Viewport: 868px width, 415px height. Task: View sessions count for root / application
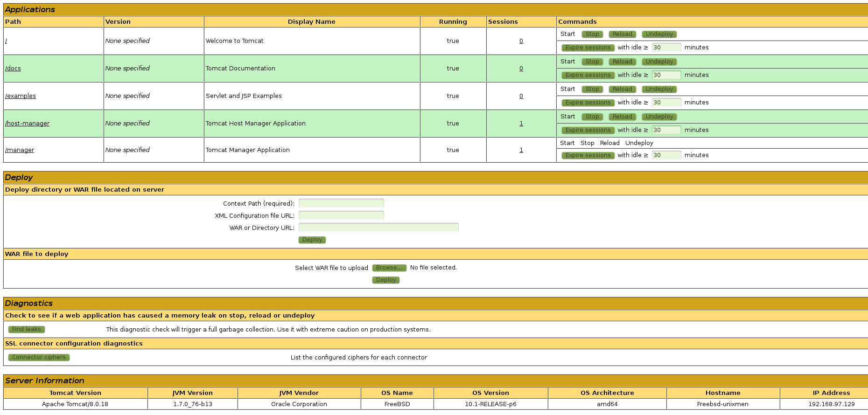tap(521, 41)
